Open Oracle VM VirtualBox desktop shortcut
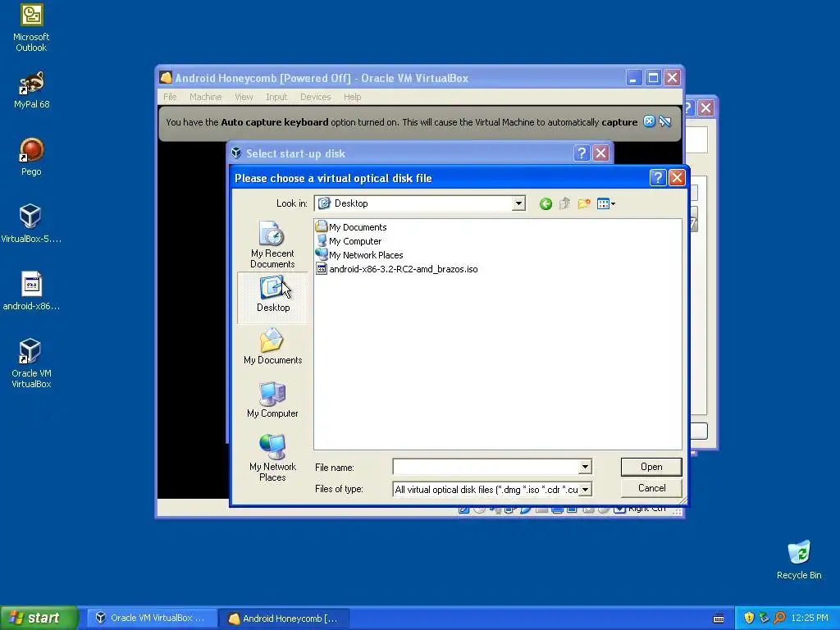840x630 pixels. [x=31, y=363]
